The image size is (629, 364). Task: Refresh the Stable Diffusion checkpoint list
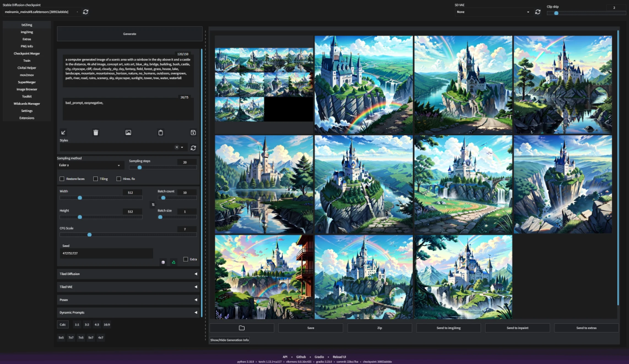click(86, 12)
